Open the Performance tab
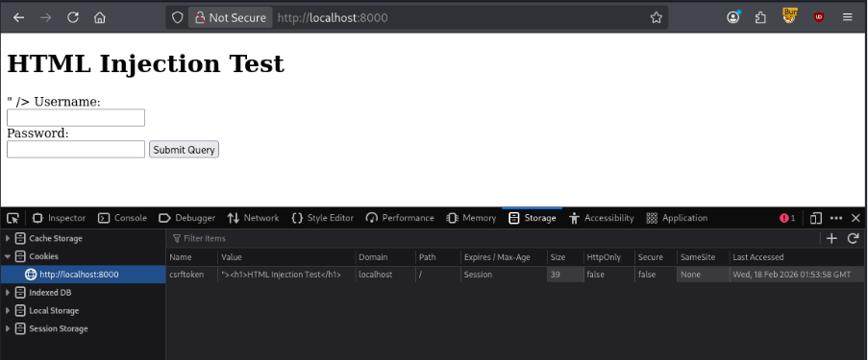This screenshot has height=360, width=868. coord(400,218)
